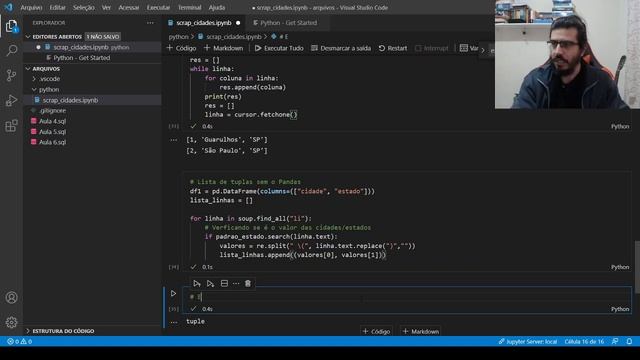Open the Executar menu

[x=158, y=7]
